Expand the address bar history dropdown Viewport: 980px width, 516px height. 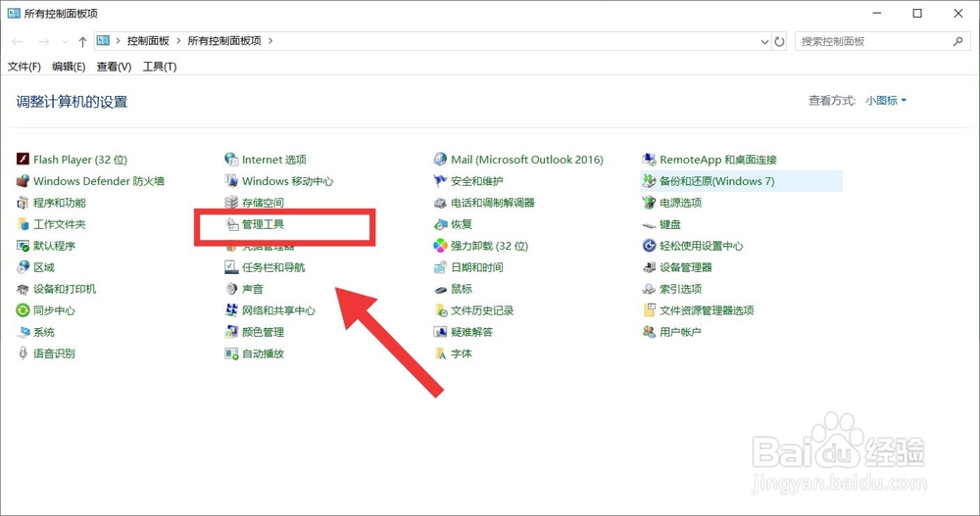pos(764,42)
